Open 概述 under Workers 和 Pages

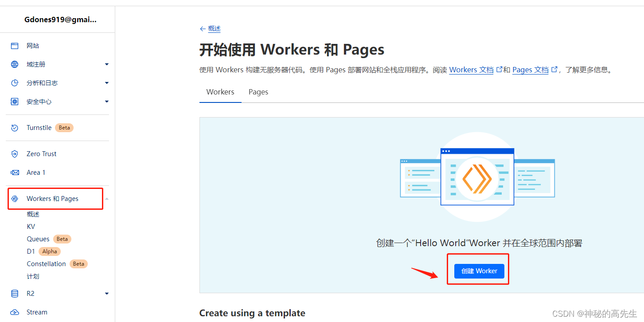point(33,214)
